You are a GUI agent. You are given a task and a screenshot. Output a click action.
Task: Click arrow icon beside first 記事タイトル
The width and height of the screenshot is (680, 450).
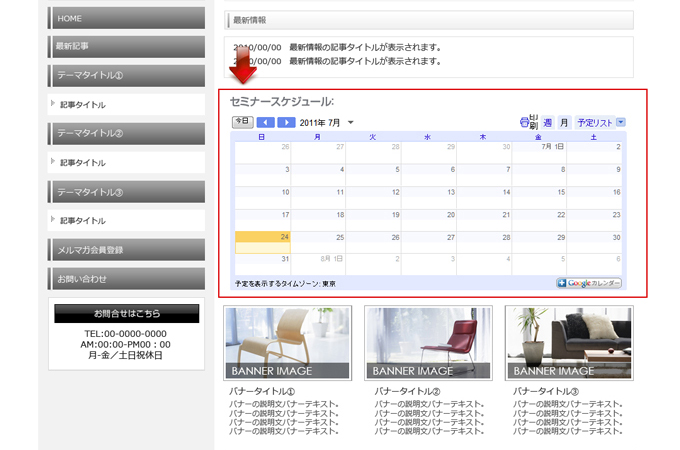pos(53,104)
